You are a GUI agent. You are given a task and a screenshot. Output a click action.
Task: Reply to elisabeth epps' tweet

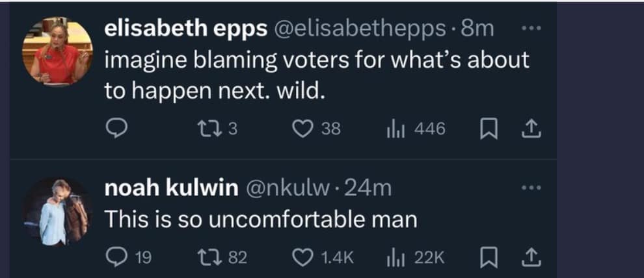[115, 130]
